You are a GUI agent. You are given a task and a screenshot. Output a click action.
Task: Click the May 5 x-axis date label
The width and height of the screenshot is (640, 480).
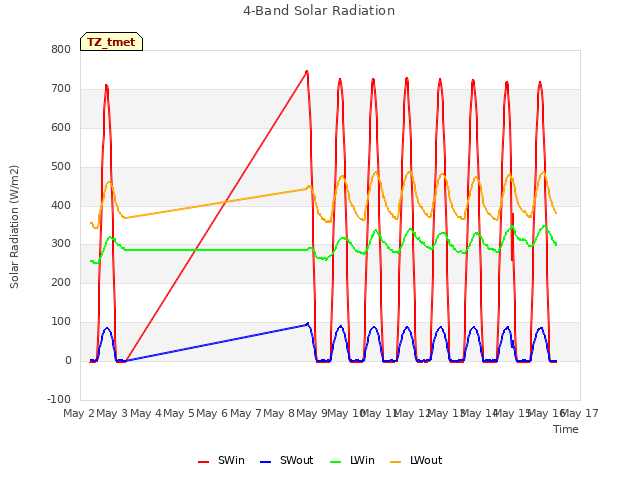coord(178,413)
